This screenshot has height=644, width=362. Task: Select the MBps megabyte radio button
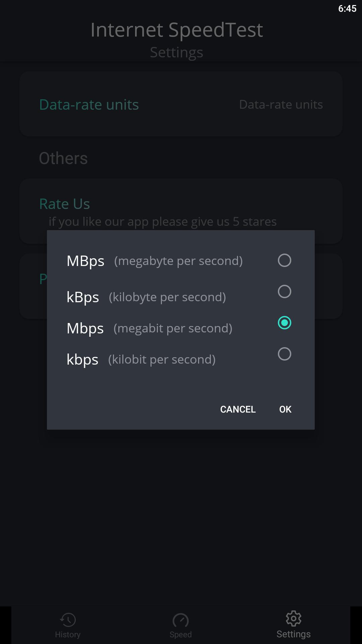[x=284, y=260]
